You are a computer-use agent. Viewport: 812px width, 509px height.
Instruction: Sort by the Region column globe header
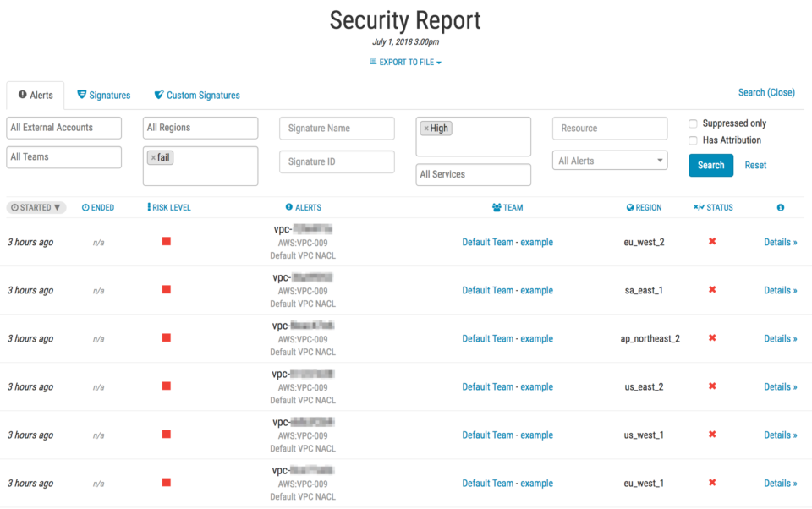coord(645,207)
